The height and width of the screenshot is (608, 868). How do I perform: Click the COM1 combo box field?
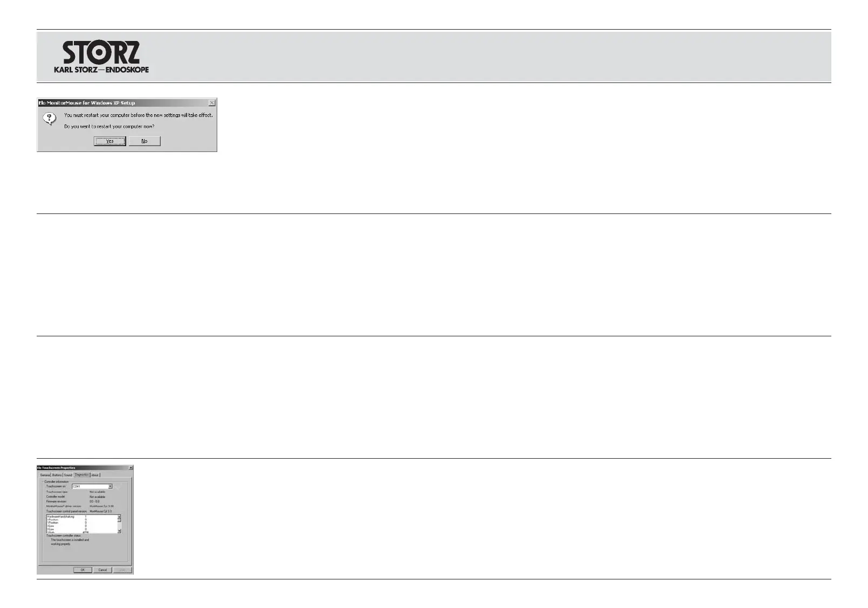[89, 486]
